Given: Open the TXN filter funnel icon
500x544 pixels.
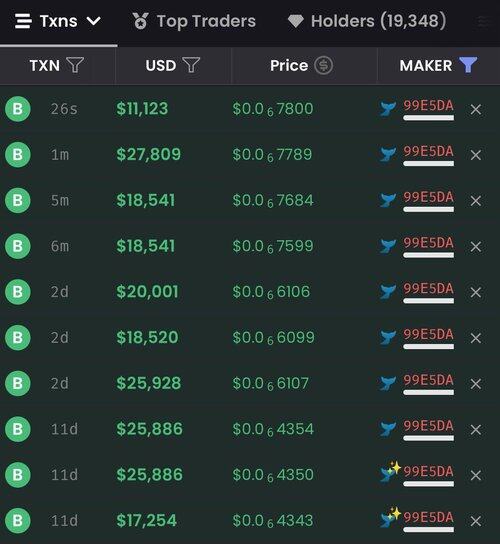Looking at the screenshot, I should tap(75, 65).
